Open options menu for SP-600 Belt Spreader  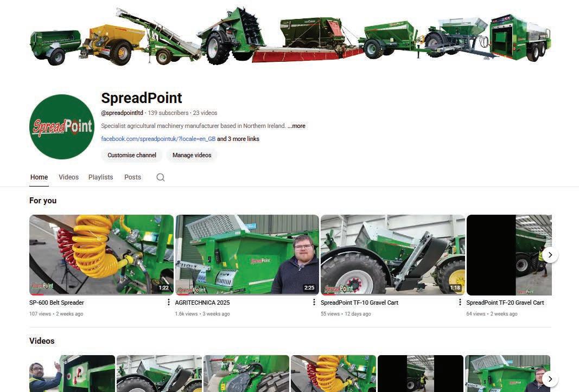point(168,303)
